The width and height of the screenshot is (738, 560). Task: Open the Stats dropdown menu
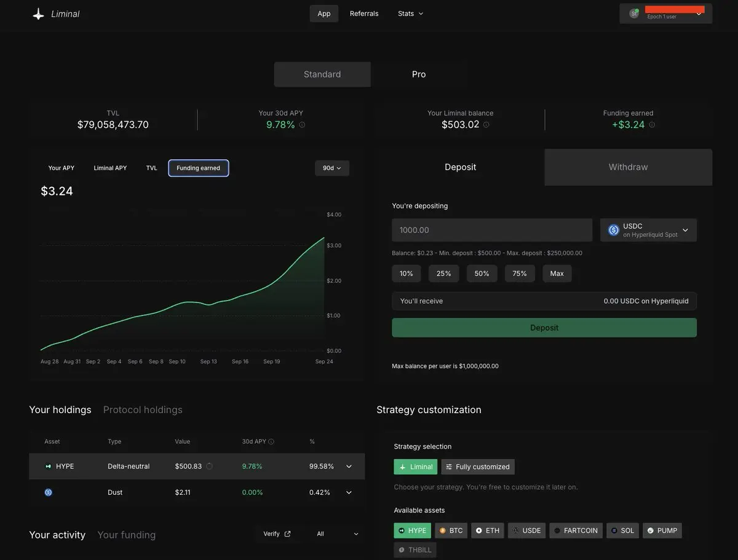point(410,14)
